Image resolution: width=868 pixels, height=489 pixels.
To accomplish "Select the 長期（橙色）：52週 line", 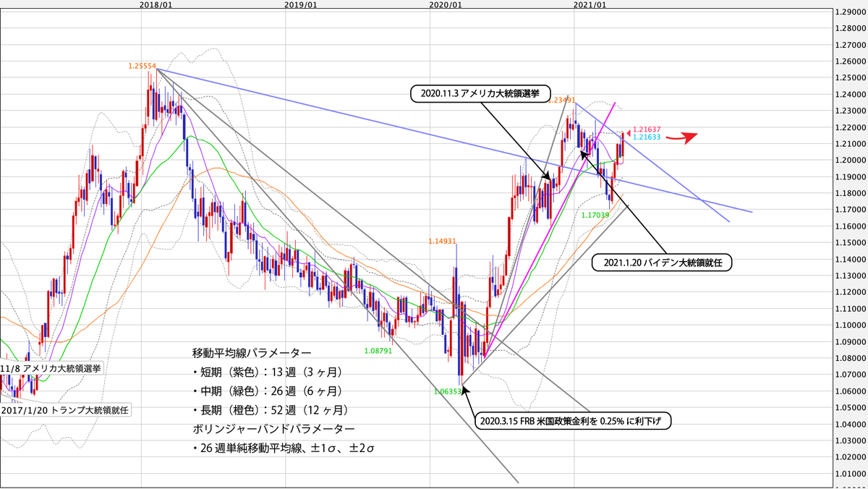I will coord(270,411).
